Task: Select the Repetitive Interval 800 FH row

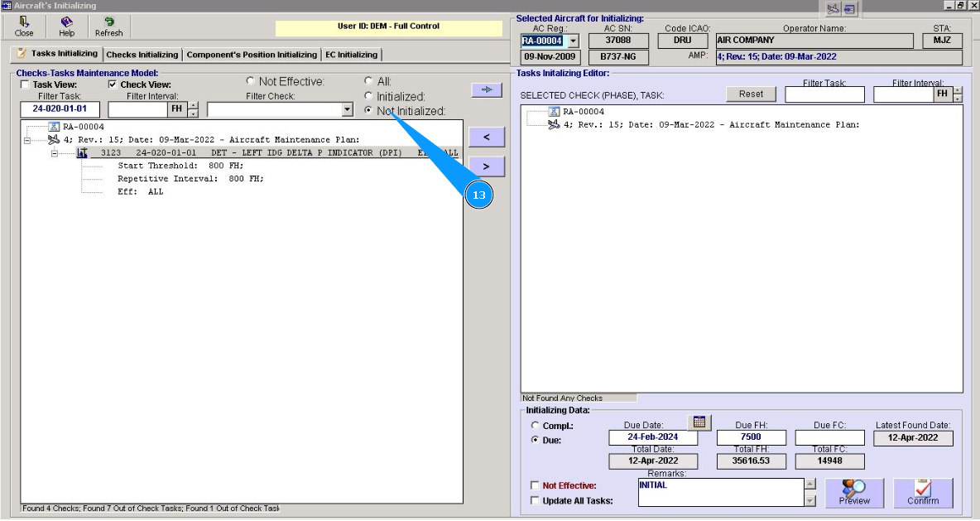Action: coord(190,179)
